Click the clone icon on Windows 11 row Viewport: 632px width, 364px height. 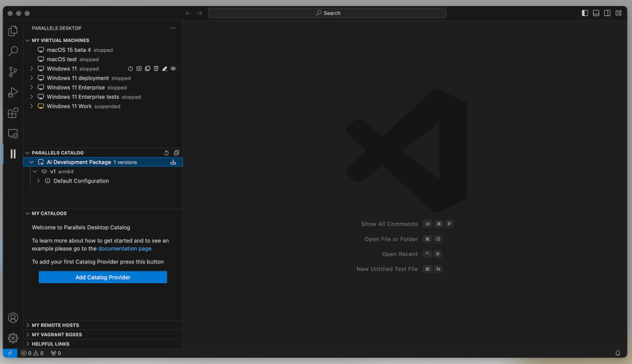(x=148, y=69)
